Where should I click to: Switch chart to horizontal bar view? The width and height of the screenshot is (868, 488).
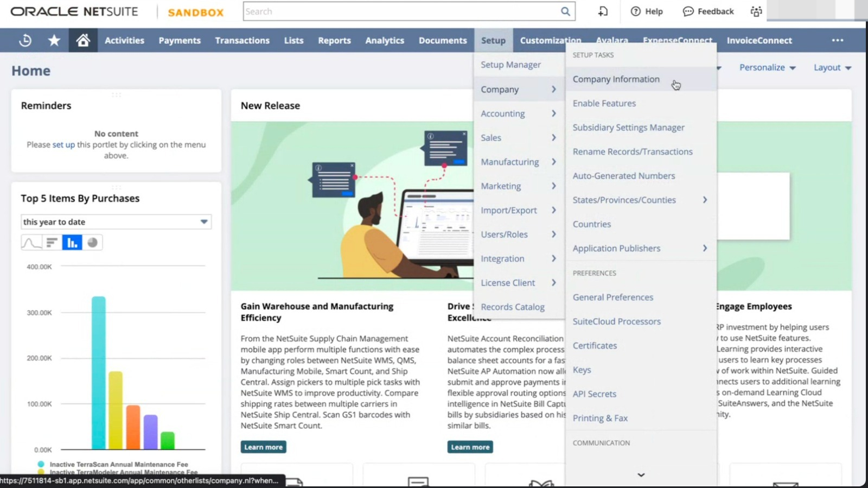coord(52,243)
